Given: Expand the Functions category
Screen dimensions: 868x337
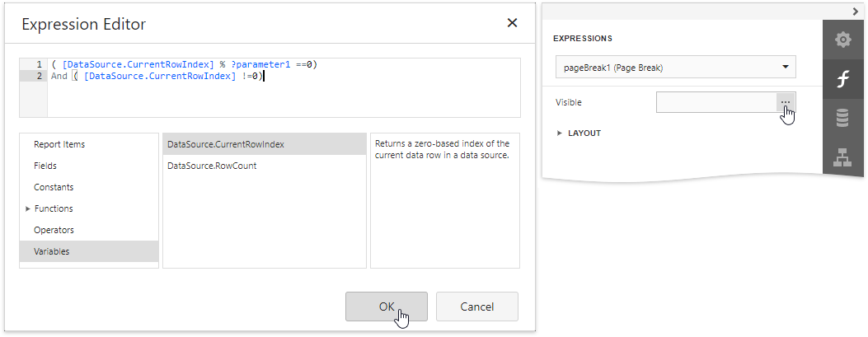Looking at the screenshot, I should [x=53, y=209].
